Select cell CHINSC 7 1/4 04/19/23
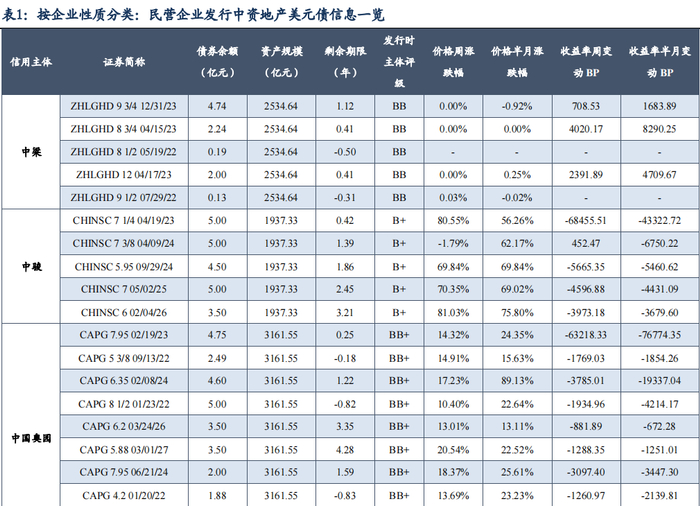Viewport: 700px width, 506px height. point(124,221)
